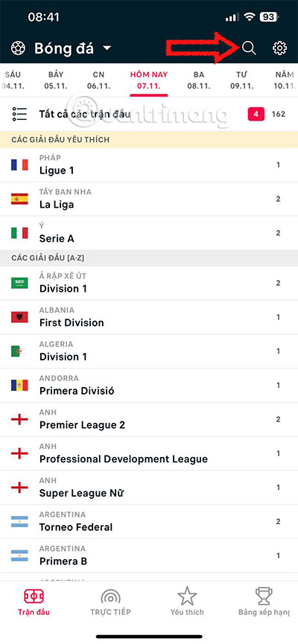Screen dimensions: 298x644
Task: Open the TRỰC TIẾP live tab icon
Action: click(x=110, y=596)
